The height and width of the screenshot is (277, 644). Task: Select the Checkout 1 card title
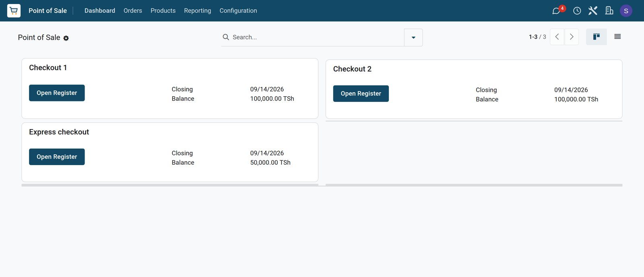click(x=48, y=68)
